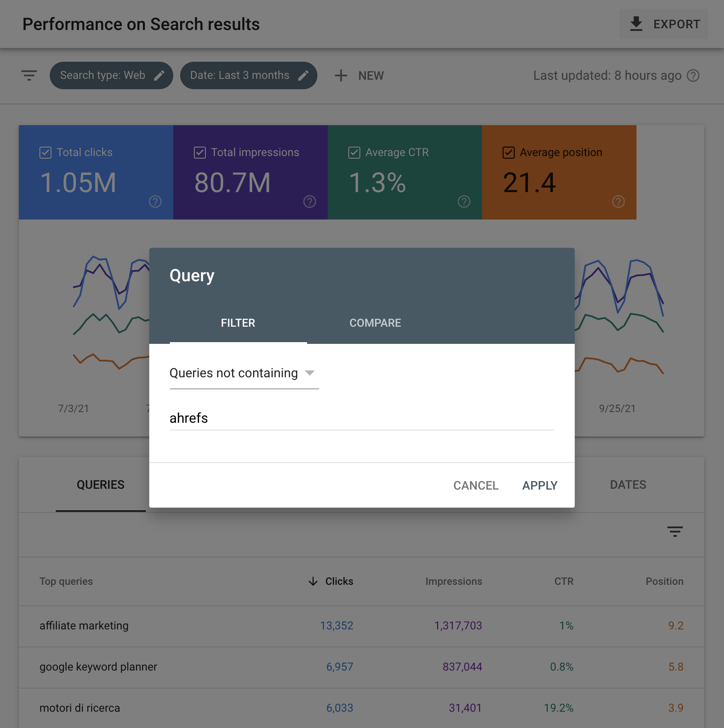Click the Export download icon

coord(636,24)
